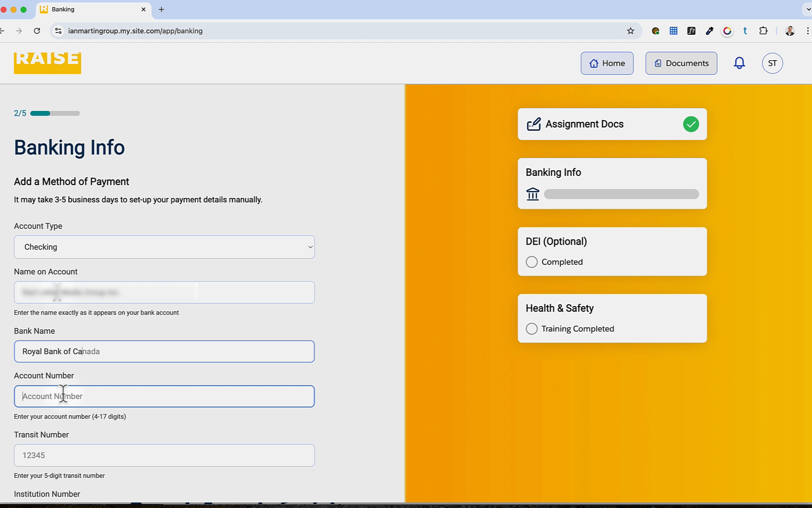Viewport: 812px width, 508px height.
Task: Click the RAISE logo
Action: pos(47,62)
